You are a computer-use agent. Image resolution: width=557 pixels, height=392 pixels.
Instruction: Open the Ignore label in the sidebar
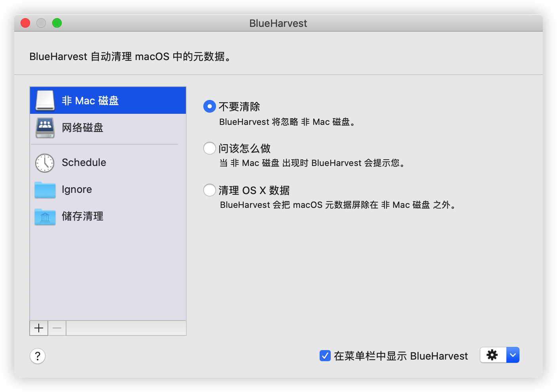(77, 189)
